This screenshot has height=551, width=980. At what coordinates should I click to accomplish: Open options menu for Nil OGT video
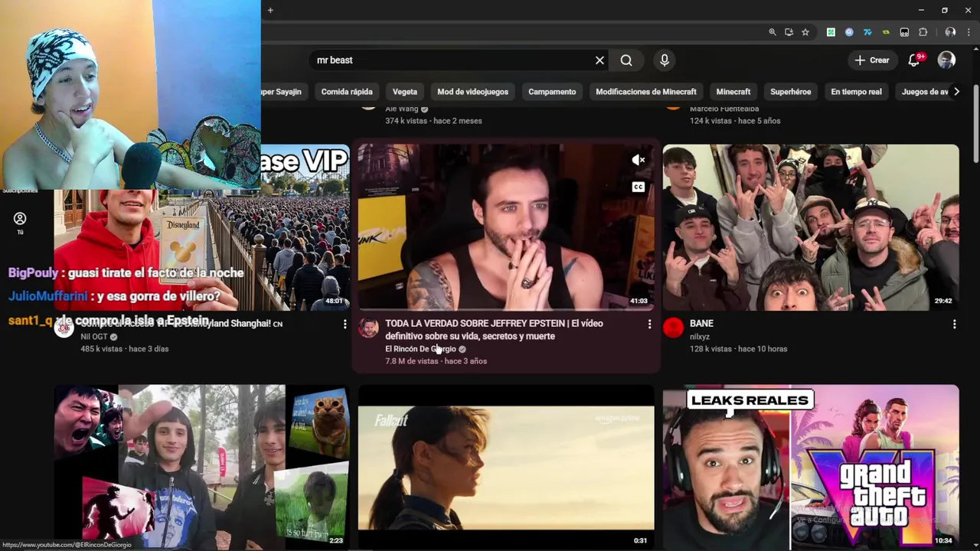click(x=345, y=324)
